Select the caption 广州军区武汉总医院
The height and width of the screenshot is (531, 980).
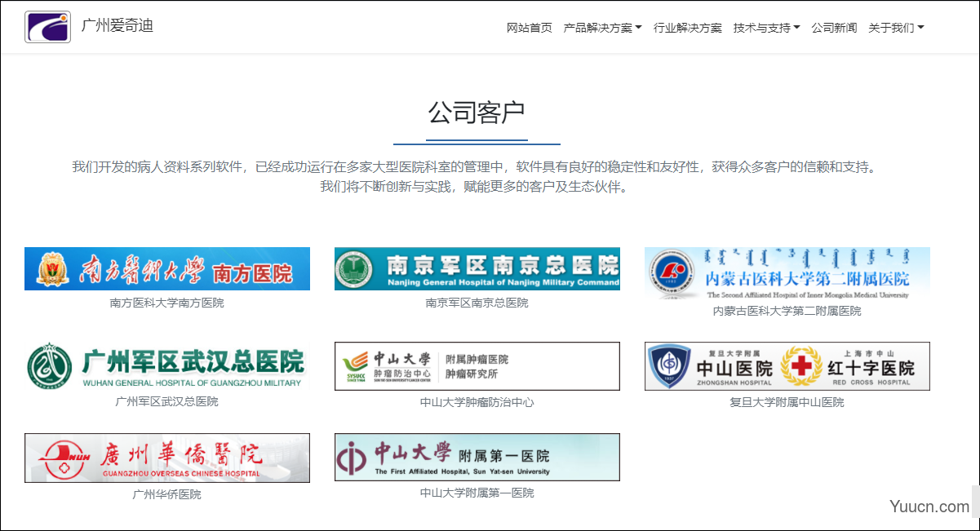point(167,401)
